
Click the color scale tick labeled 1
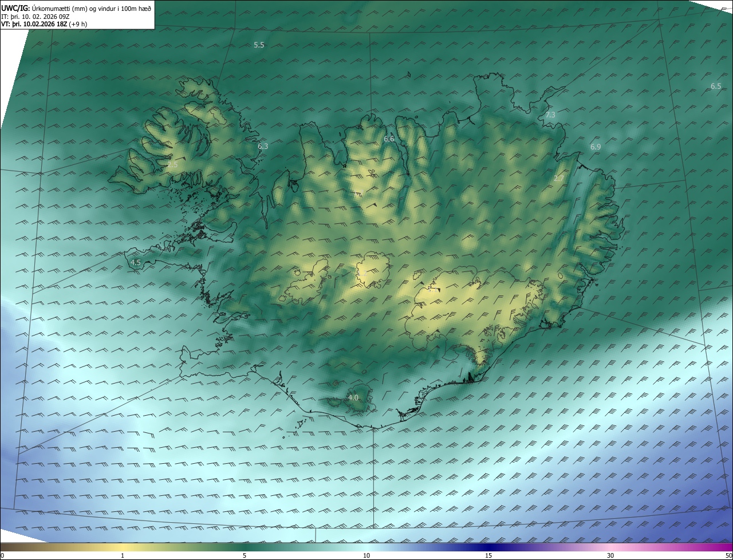tap(123, 555)
